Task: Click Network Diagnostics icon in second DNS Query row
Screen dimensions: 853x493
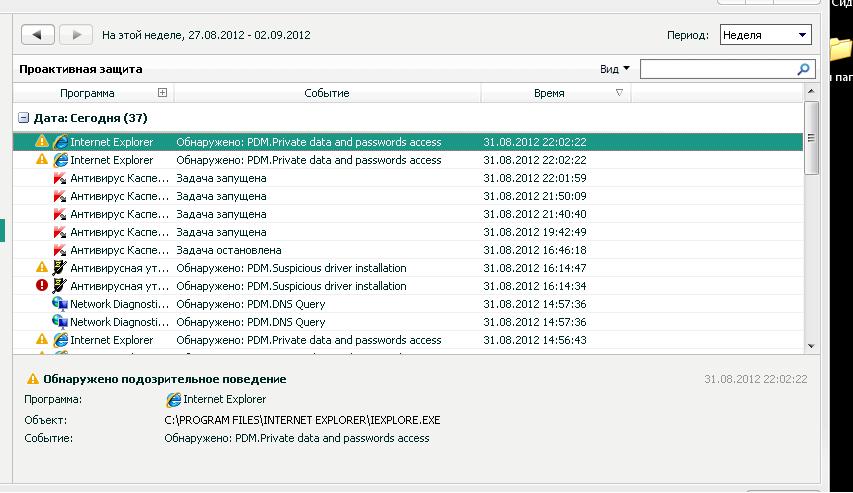Action: [x=59, y=322]
